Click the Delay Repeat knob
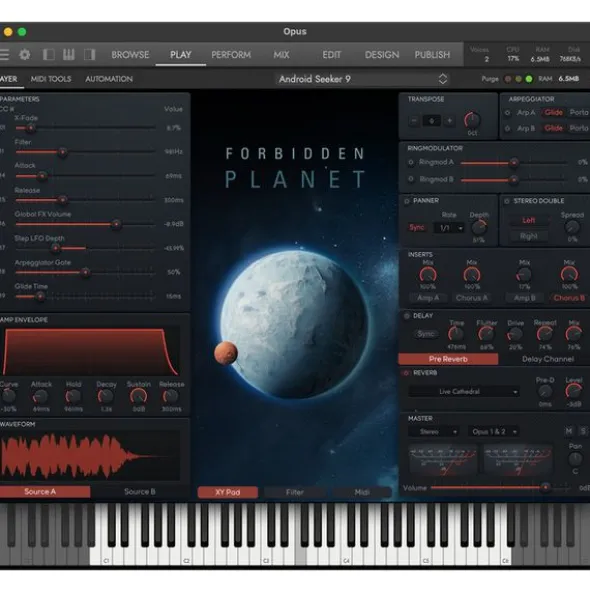 point(545,334)
